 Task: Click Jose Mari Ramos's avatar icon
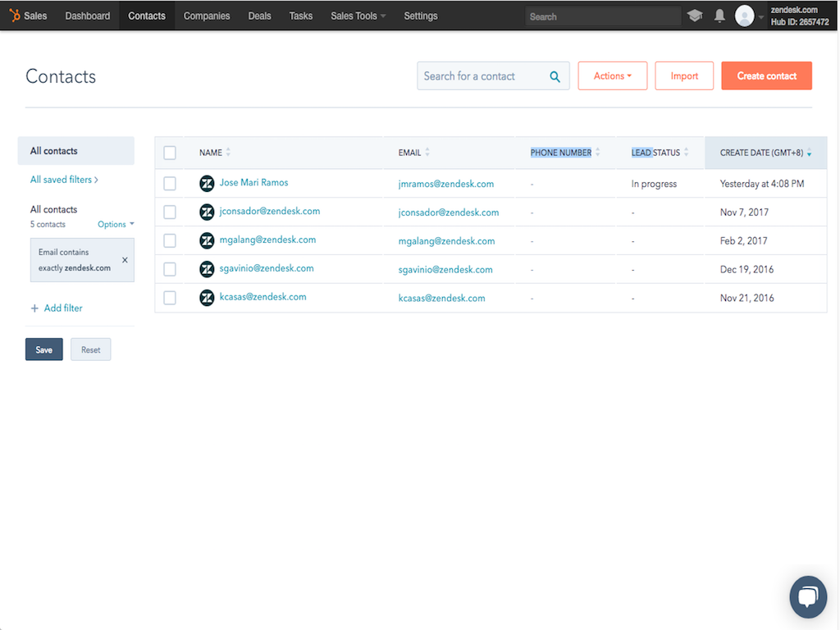207,183
